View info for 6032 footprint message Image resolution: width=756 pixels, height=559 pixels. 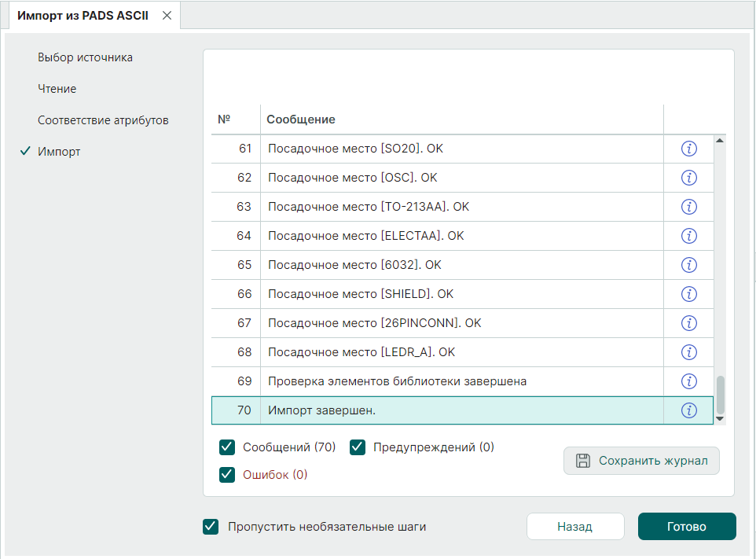coord(688,265)
